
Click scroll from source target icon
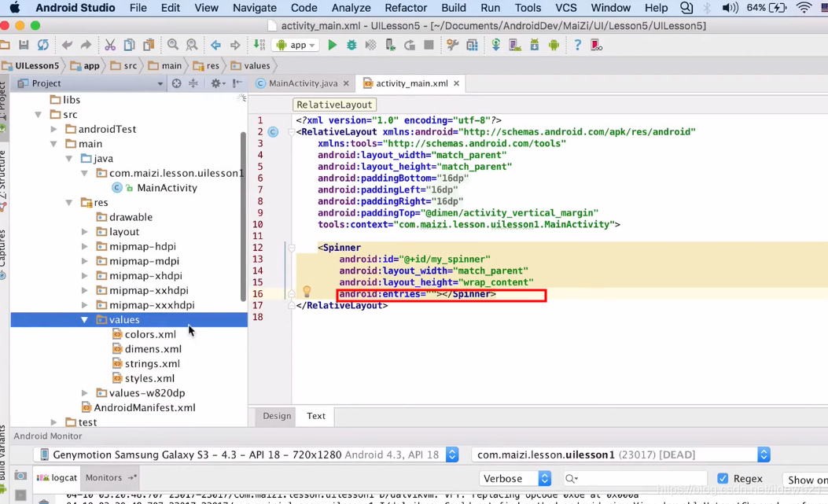[176, 83]
